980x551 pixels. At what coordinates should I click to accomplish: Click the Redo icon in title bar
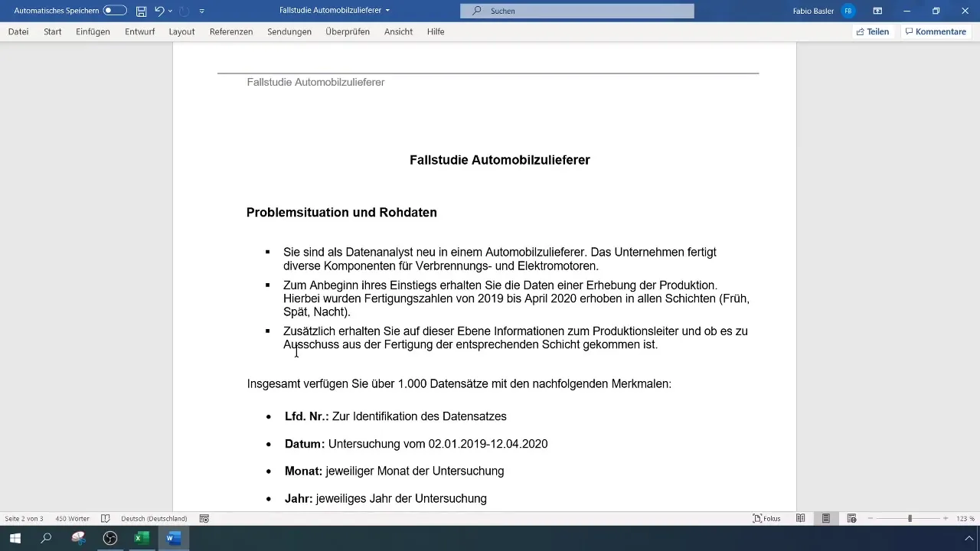(184, 11)
